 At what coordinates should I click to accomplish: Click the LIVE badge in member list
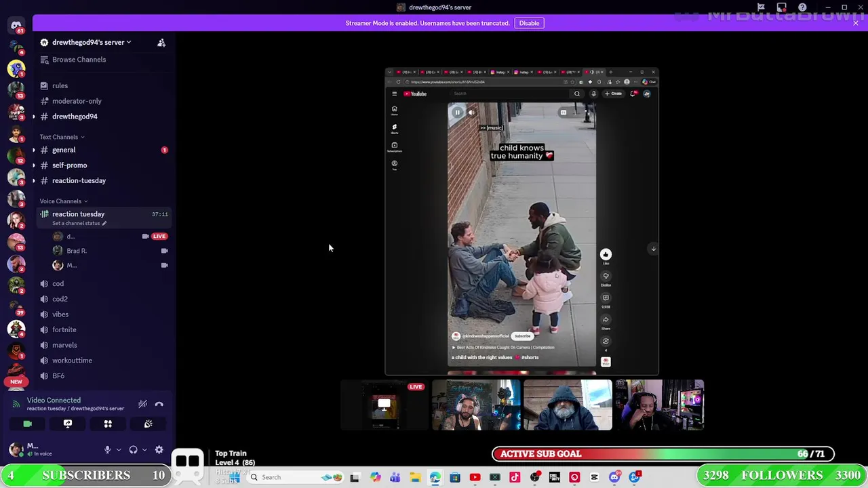click(159, 237)
